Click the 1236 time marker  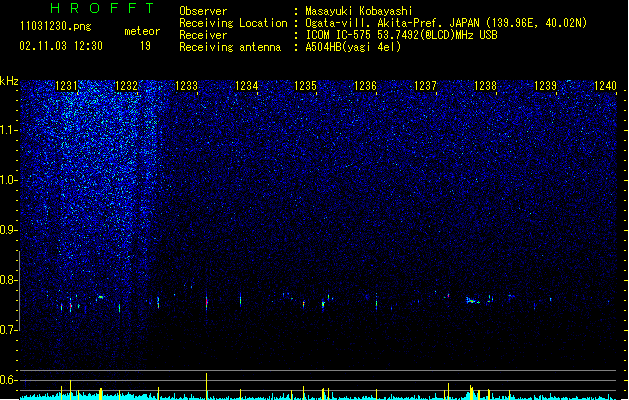coord(365,86)
